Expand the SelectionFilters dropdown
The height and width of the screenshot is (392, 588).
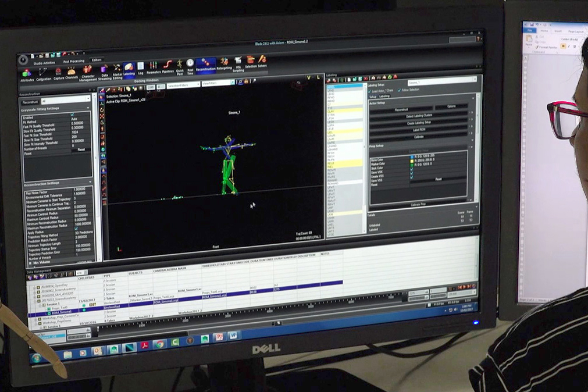[x=183, y=85]
